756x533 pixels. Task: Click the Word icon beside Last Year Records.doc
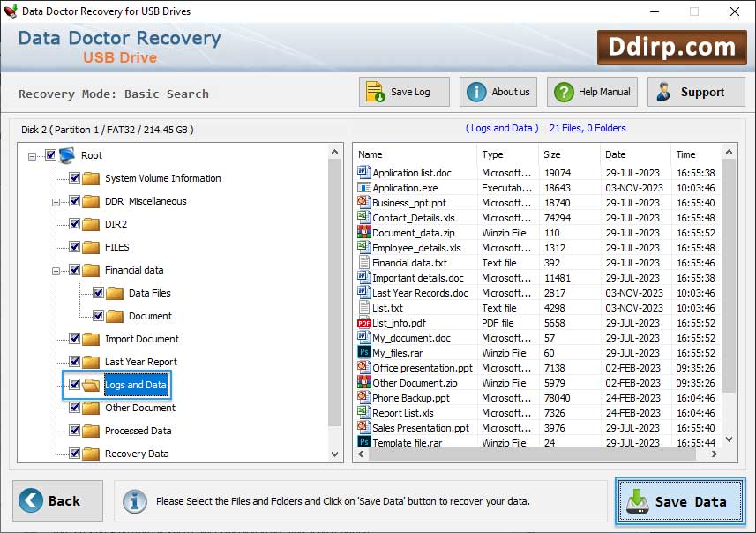click(x=363, y=292)
